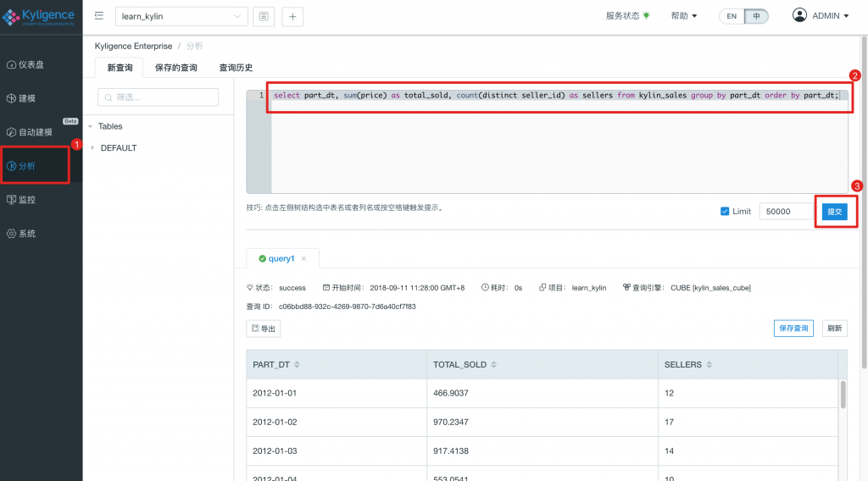Open learn_kylin project dropdown
Viewport: 868px width, 481px height.
click(x=181, y=17)
